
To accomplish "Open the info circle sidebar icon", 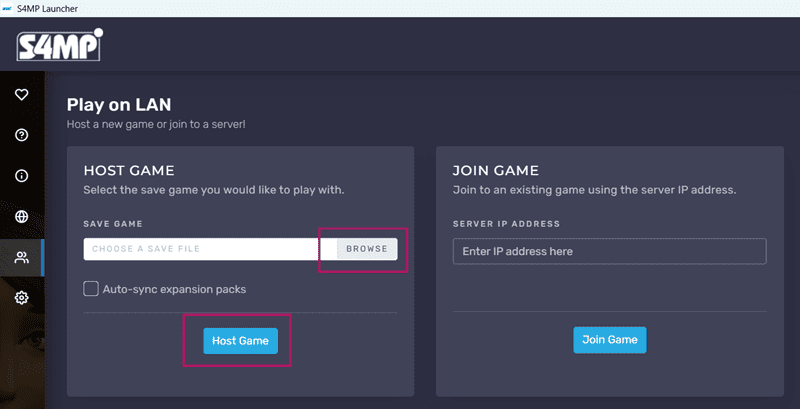I will pos(21,176).
